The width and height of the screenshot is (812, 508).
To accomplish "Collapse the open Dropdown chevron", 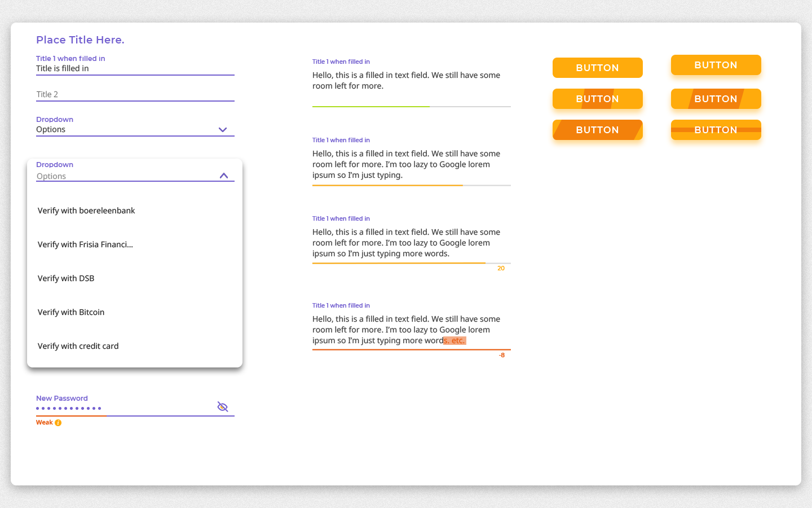I will (224, 176).
